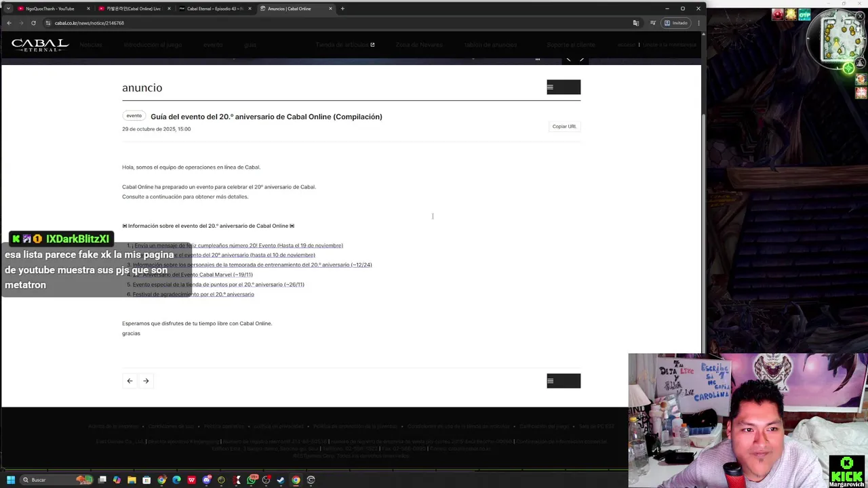The width and height of the screenshot is (868, 488).
Task: Go back with the browser back arrow
Action: 9,23
